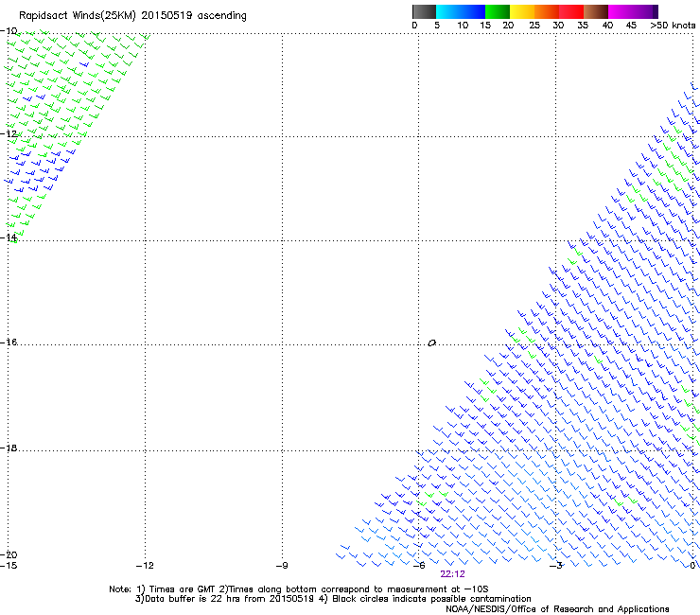Click the -20 latitude axis label

click(9, 554)
